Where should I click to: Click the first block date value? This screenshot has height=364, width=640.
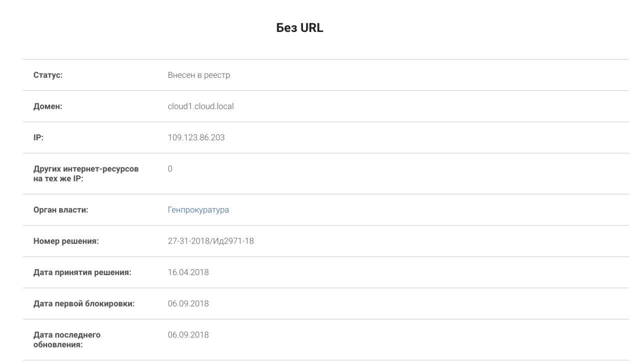tap(188, 304)
